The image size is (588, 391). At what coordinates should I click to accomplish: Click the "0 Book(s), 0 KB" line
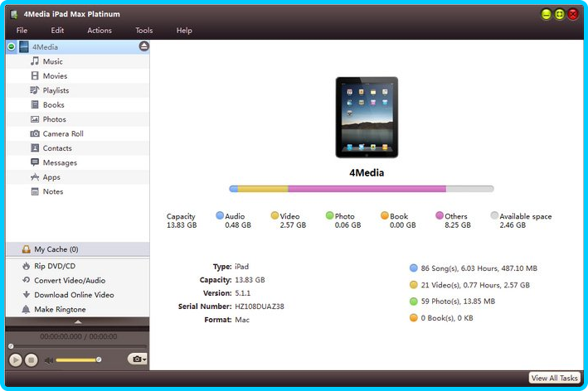tap(447, 318)
